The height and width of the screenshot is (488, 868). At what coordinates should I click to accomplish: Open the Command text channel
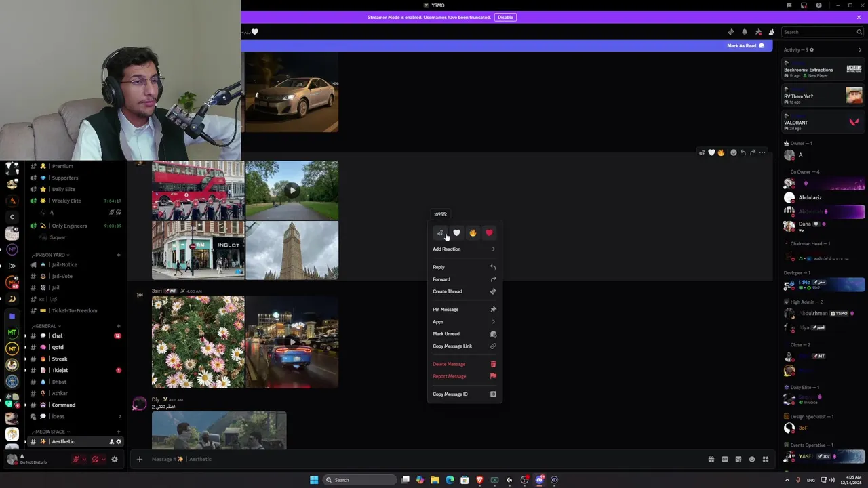(75, 405)
